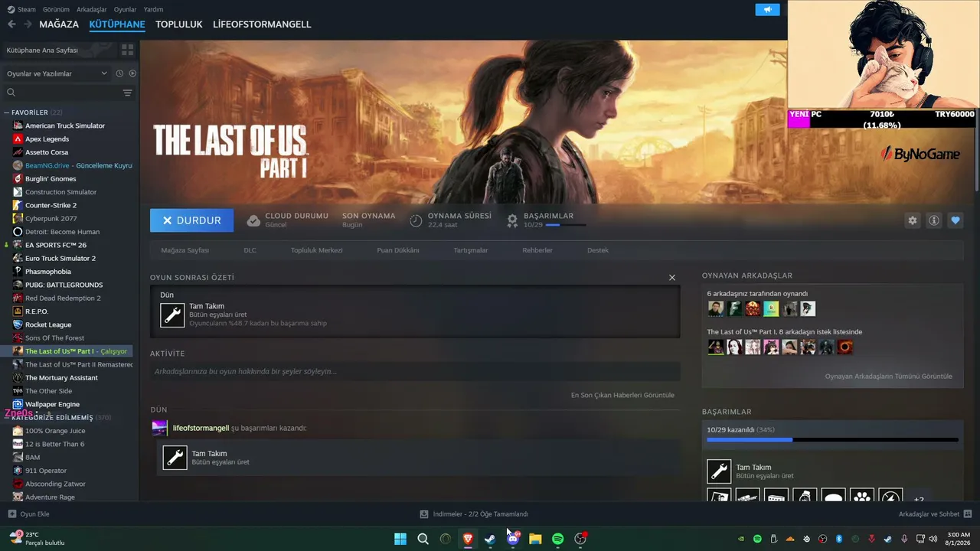The width and height of the screenshot is (980, 551).
Task: Click the achievements progress bar under BAŞARIMLAR
Action: [832, 440]
